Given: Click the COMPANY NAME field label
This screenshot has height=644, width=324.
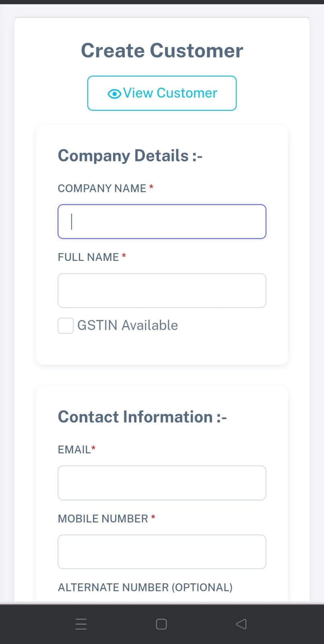Looking at the screenshot, I should 102,188.
